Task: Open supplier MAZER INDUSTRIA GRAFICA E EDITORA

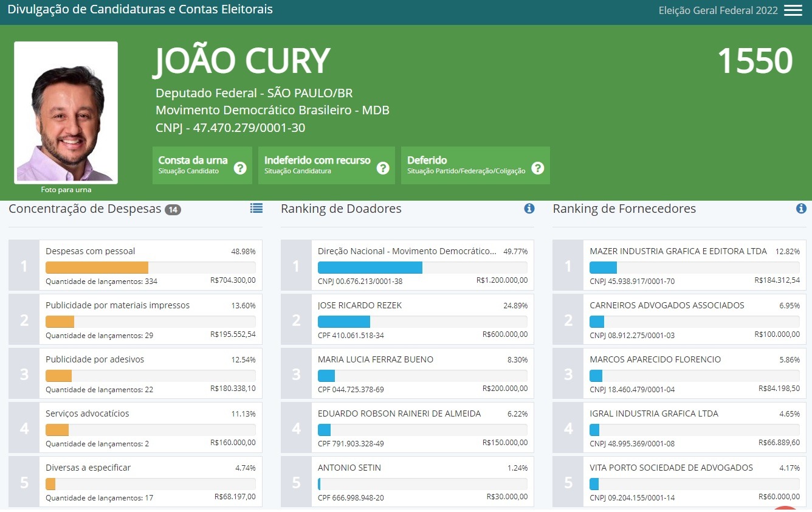Action: point(693,265)
